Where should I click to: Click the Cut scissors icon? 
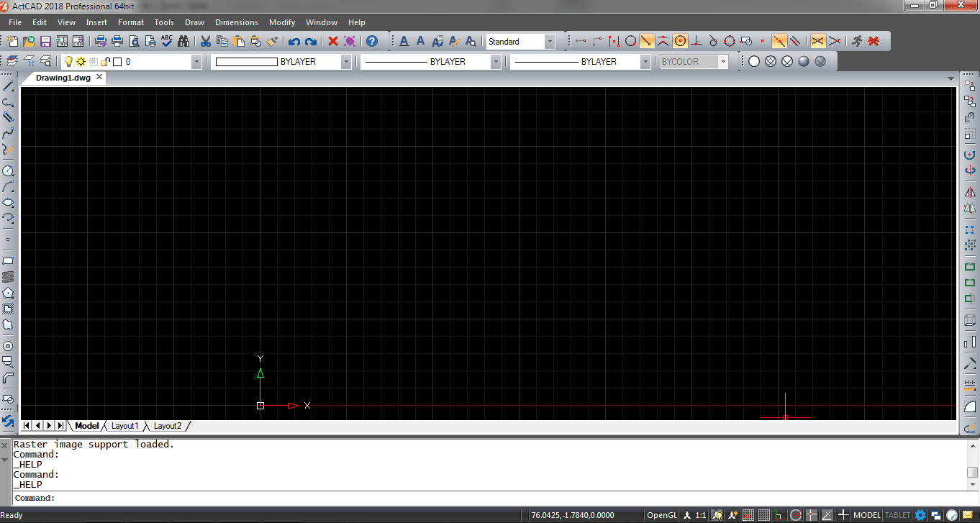pos(205,42)
